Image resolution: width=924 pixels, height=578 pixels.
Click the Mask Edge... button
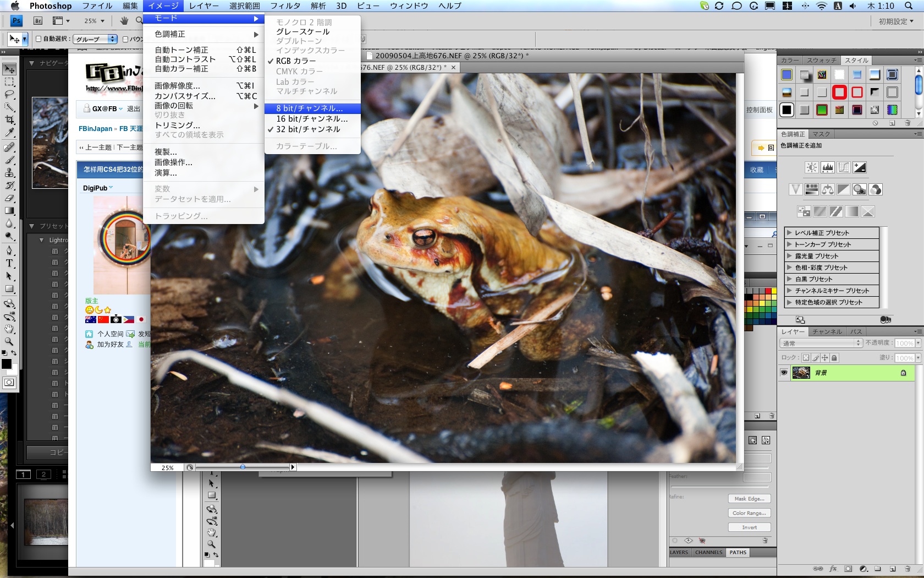click(749, 499)
